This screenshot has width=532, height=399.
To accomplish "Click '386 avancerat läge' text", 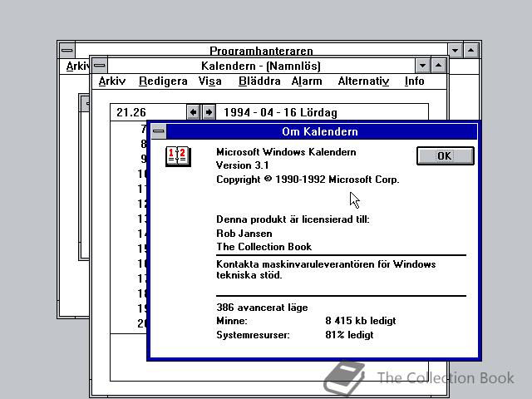I will click(x=263, y=308).
